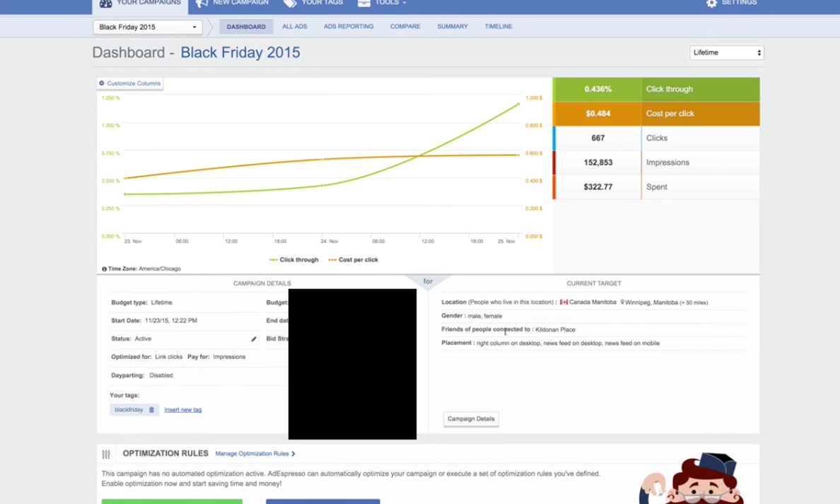The image size is (840, 504).
Task: Switch to the Ads Reporting tab
Action: pos(349,27)
